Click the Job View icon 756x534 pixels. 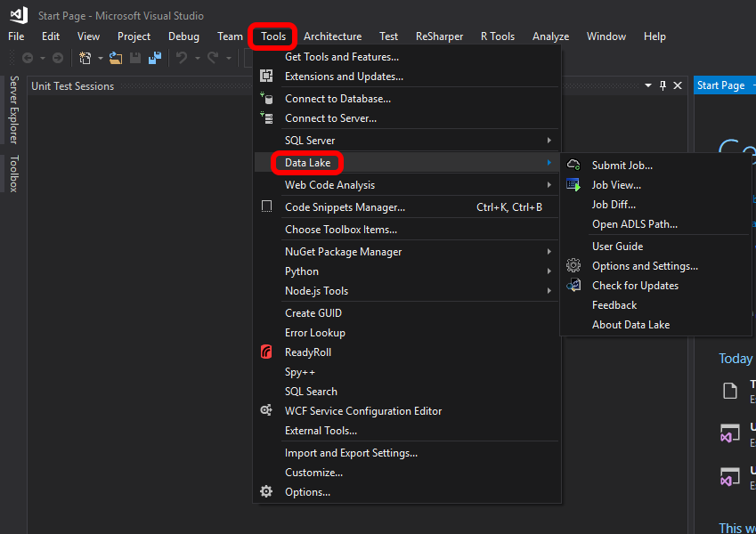573,184
